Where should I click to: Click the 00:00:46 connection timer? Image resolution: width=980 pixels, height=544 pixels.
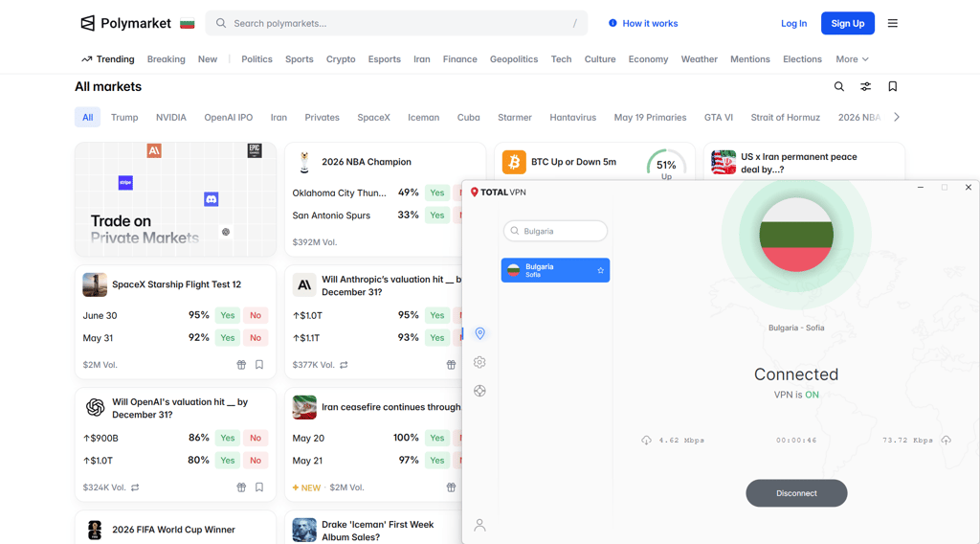point(796,441)
